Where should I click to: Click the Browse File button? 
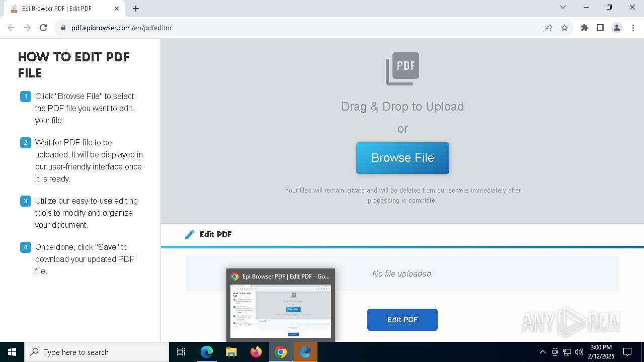[403, 158]
